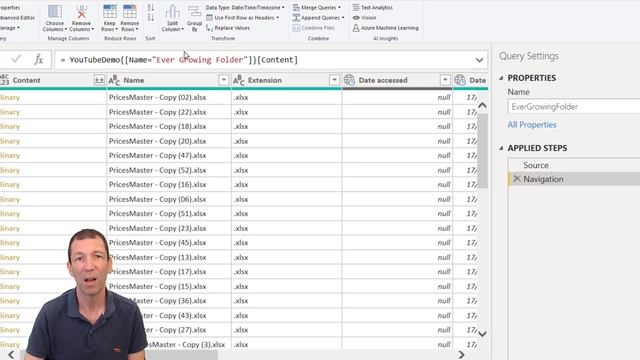
Task: Open Azure Machine Learning
Action: [385, 28]
